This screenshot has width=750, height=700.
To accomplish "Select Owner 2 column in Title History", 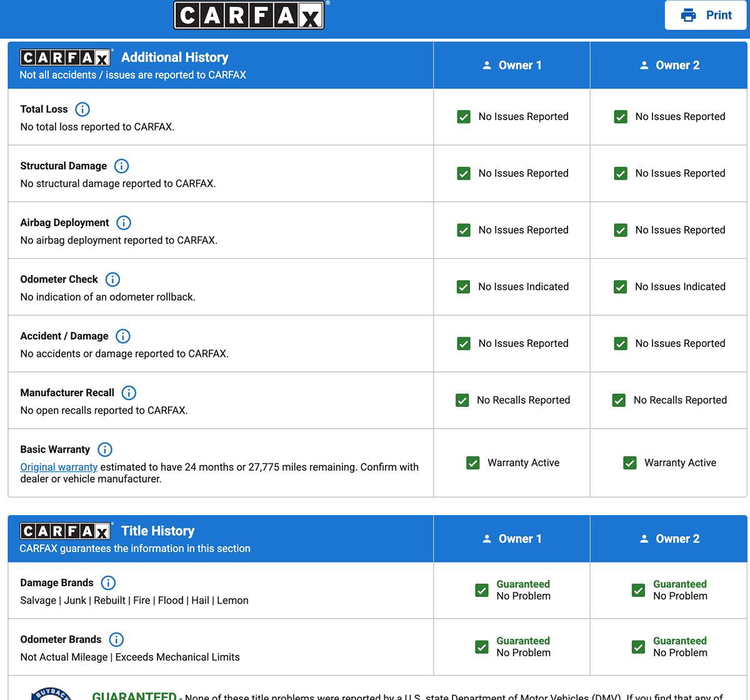I will (669, 539).
